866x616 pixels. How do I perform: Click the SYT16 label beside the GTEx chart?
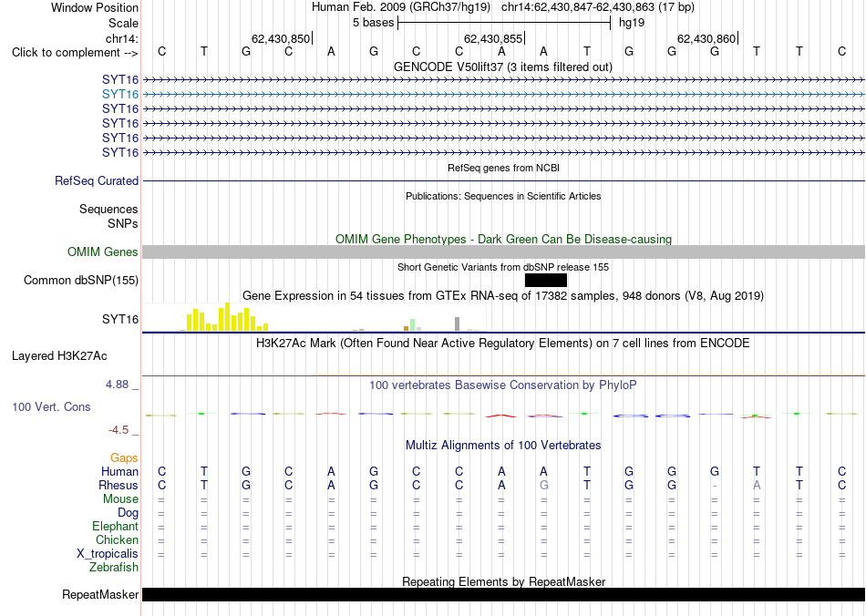pyautogui.click(x=119, y=320)
